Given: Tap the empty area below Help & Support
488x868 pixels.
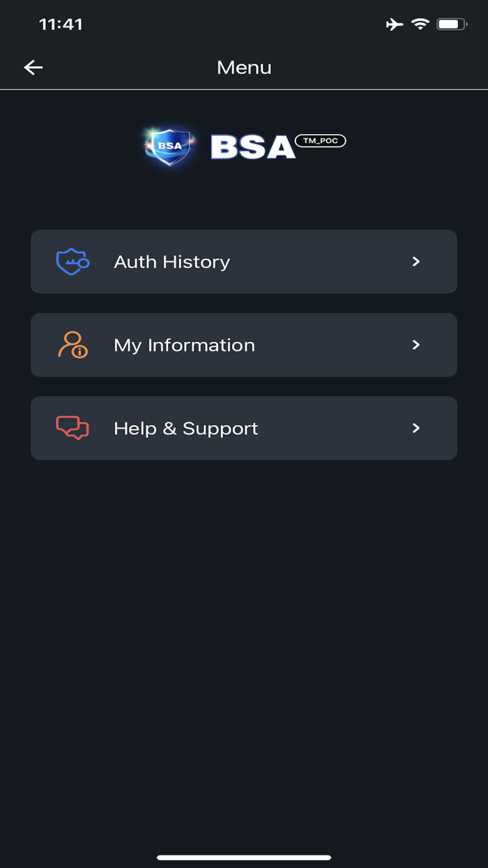Looking at the screenshot, I should point(244,628).
